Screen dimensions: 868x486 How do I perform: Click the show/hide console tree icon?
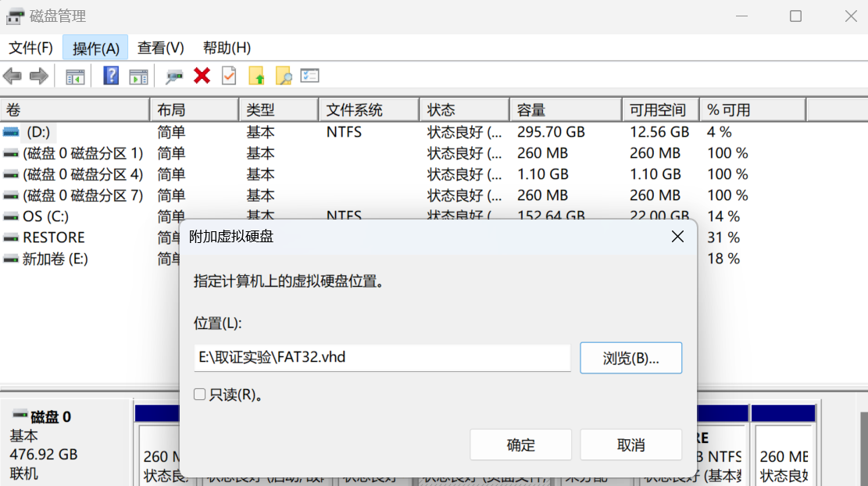(x=75, y=76)
